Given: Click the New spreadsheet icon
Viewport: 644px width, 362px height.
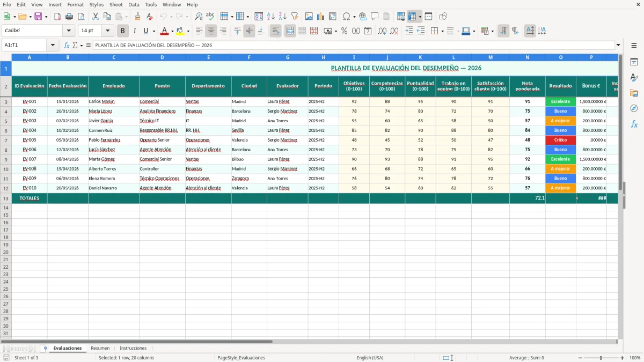Looking at the screenshot, I should tap(6, 17).
